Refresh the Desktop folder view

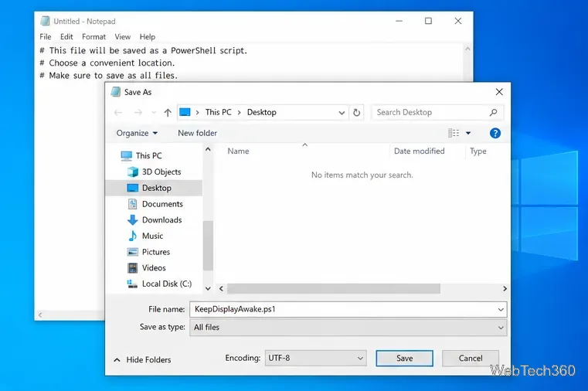click(x=357, y=113)
